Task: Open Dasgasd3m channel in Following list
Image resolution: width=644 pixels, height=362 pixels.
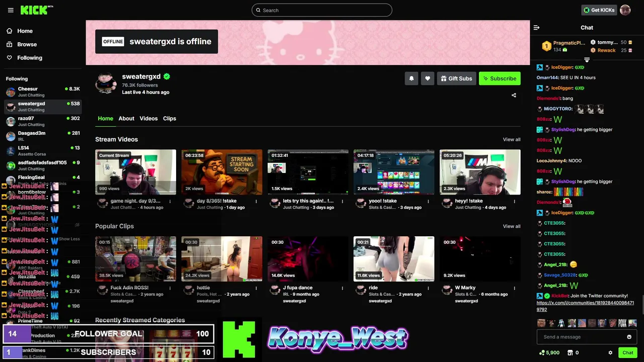Action: coord(43,136)
